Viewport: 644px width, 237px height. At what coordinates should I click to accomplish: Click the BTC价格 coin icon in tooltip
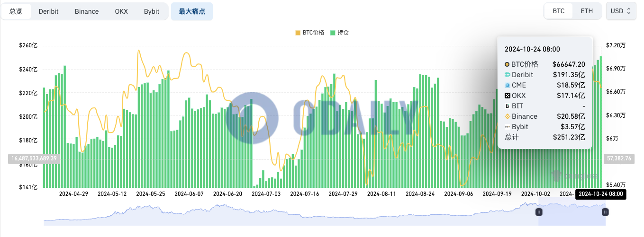pyautogui.click(x=507, y=64)
